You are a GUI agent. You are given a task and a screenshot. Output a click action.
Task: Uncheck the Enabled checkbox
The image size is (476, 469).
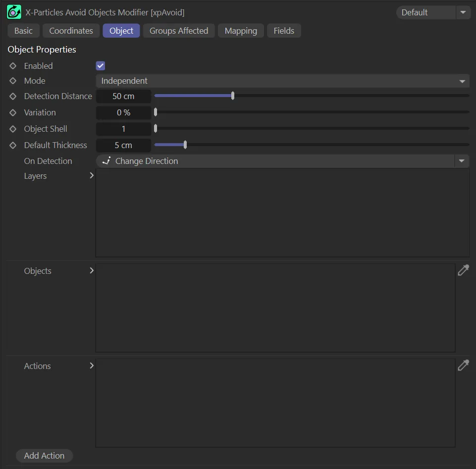(101, 66)
